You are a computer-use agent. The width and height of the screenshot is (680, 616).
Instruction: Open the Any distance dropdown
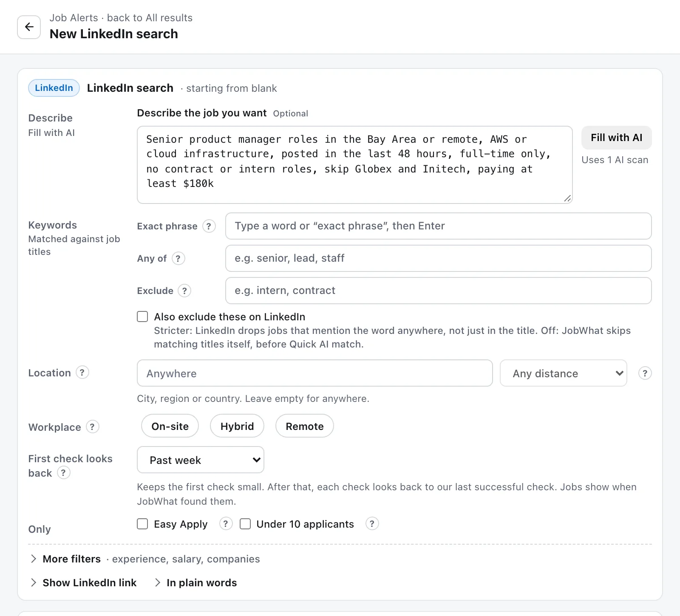tap(564, 373)
